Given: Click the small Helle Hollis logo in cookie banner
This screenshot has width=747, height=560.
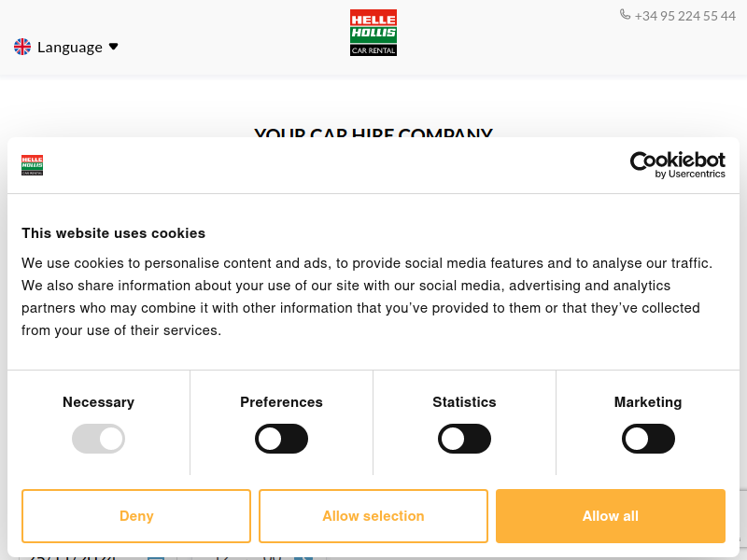Looking at the screenshot, I should [32, 165].
